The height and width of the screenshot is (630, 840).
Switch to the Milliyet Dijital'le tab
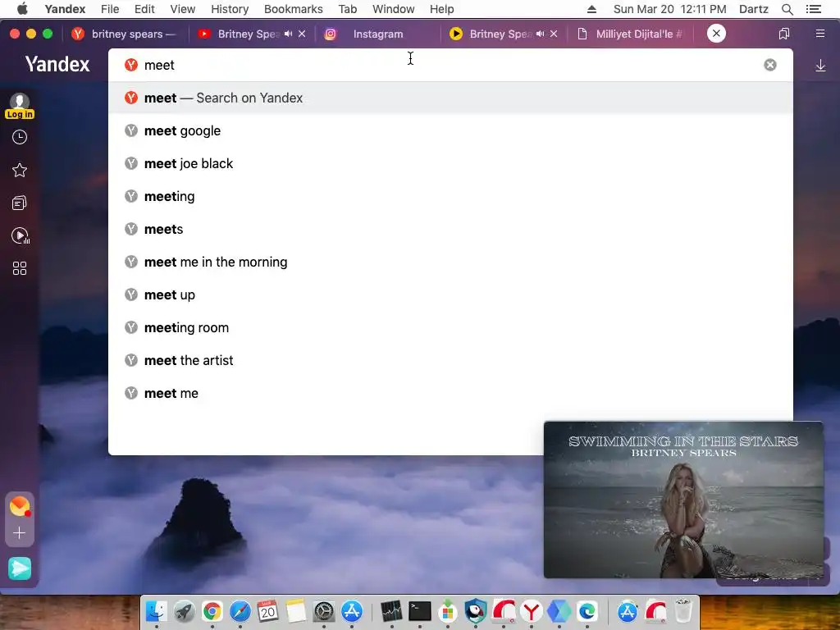click(x=631, y=34)
